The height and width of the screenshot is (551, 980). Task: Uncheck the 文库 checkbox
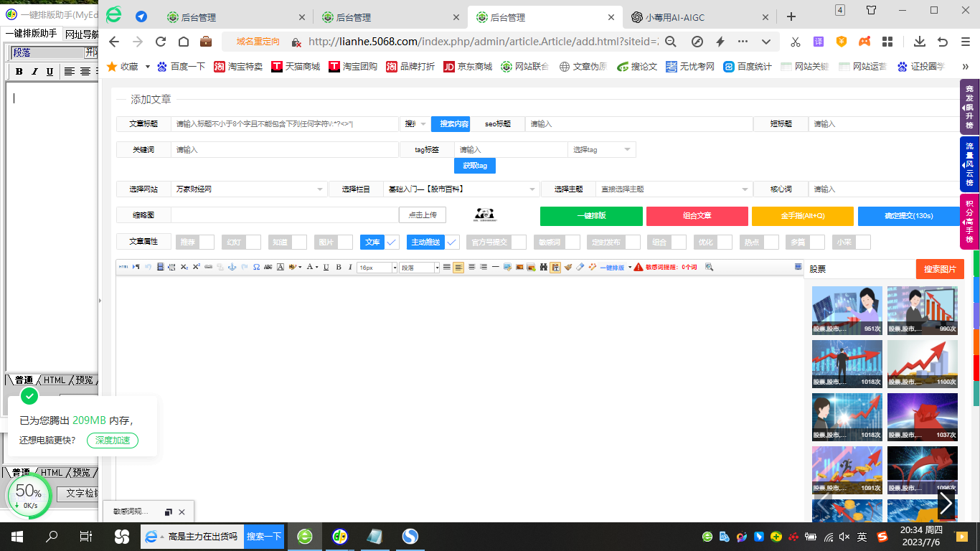(392, 242)
